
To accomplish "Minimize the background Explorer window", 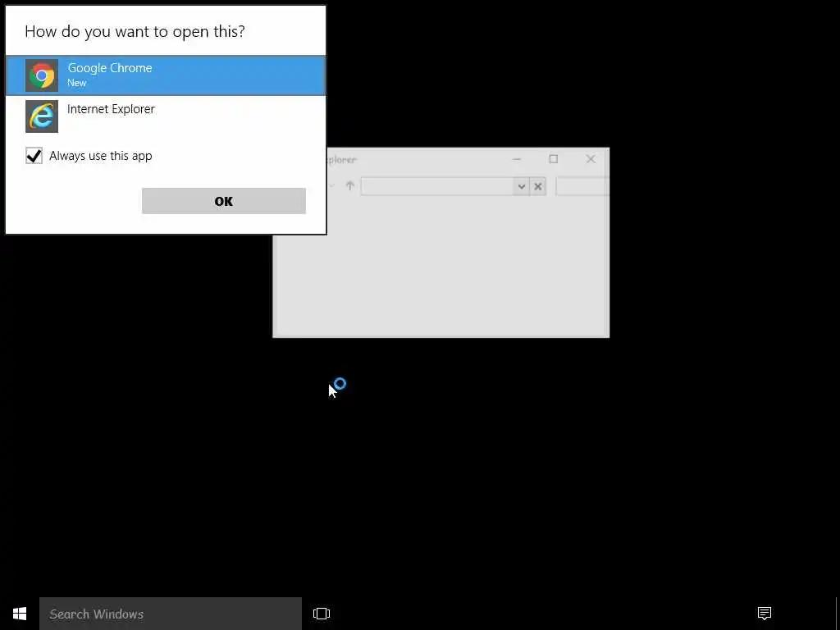I will pyautogui.click(x=517, y=159).
